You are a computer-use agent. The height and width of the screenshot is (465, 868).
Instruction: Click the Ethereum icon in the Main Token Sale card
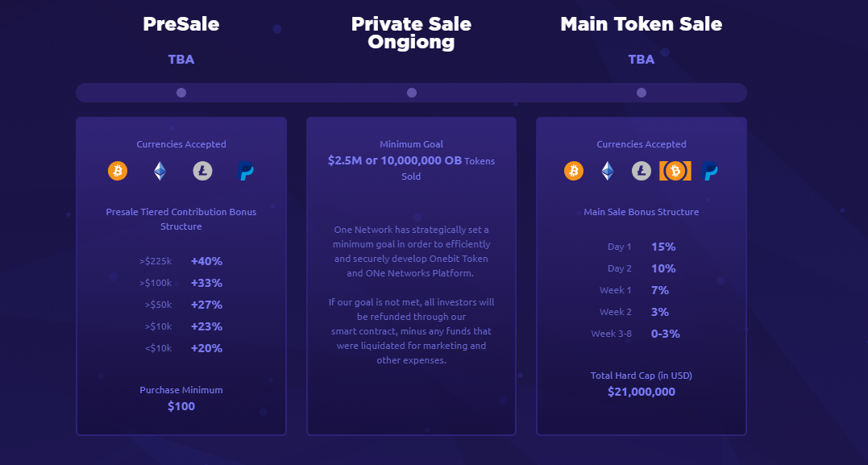tap(607, 171)
